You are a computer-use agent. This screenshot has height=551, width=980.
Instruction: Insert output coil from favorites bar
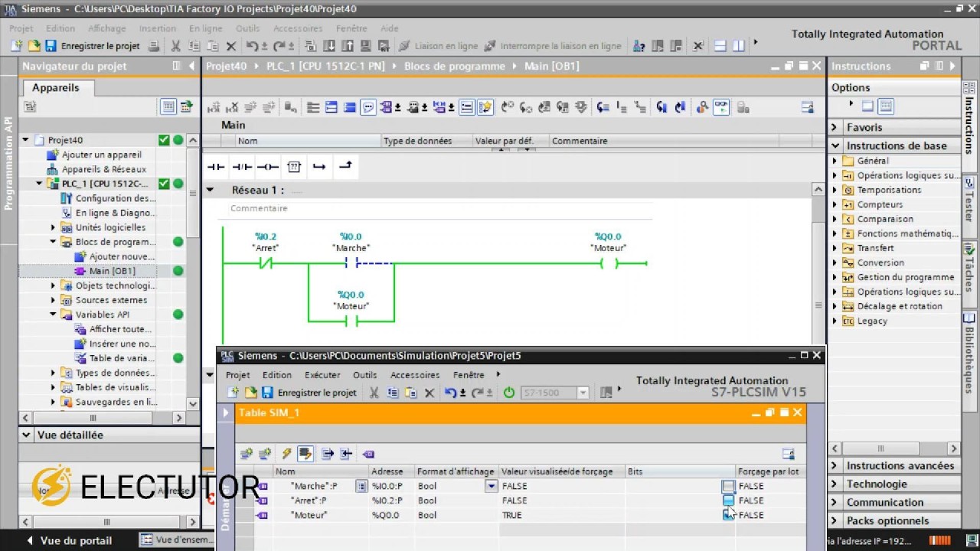tap(268, 166)
